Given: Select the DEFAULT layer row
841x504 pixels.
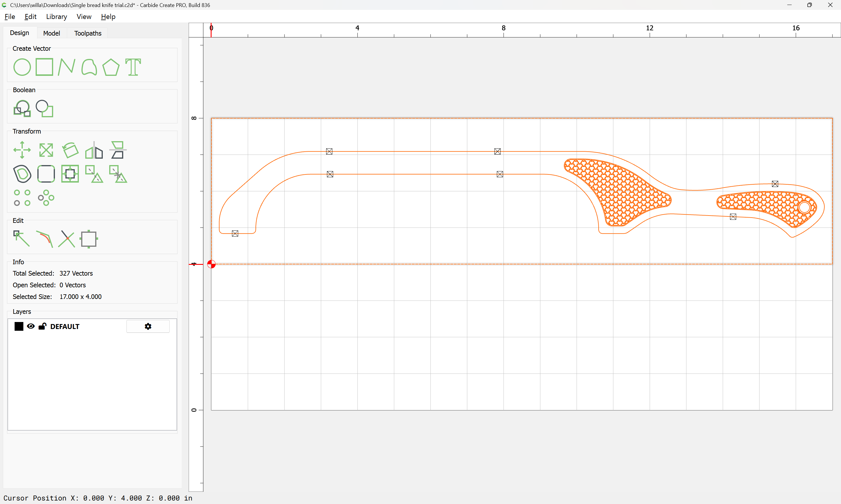Looking at the screenshot, I should click(x=65, y=326).
